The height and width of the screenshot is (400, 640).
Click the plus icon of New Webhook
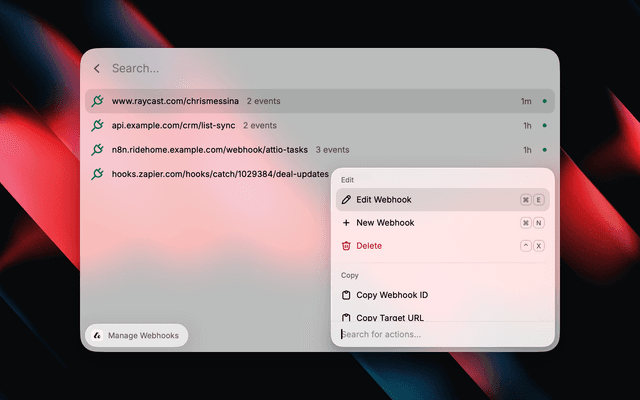346,223
